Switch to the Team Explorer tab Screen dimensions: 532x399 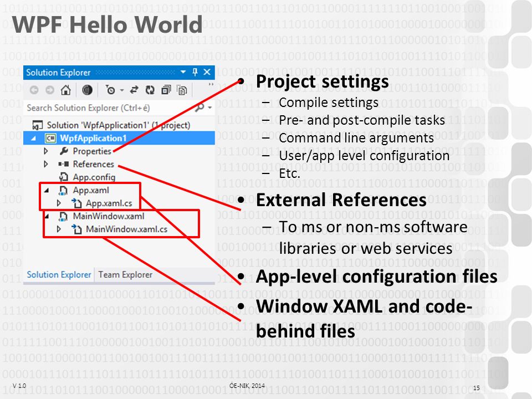[125, 274]
